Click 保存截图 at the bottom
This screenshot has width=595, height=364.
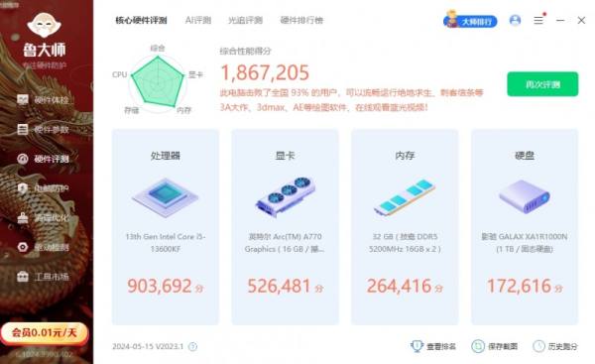click(x=495, y=346)
